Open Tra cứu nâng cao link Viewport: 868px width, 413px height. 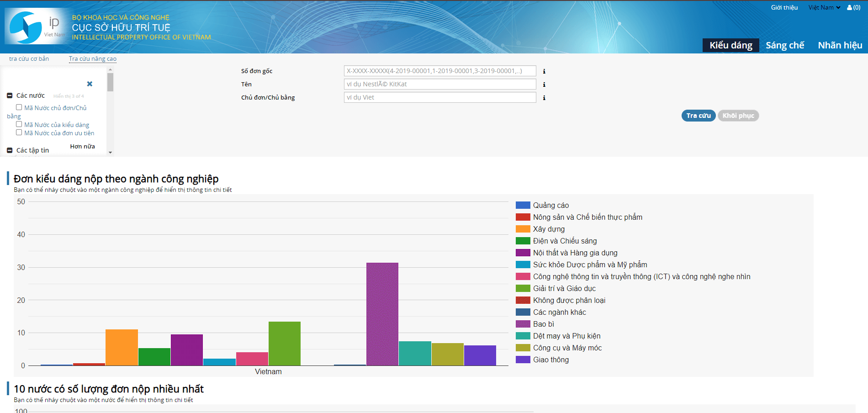point(92,58)
